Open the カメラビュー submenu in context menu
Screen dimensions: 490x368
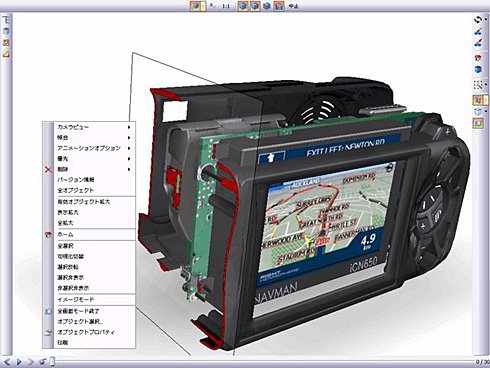tap(89, 127)
